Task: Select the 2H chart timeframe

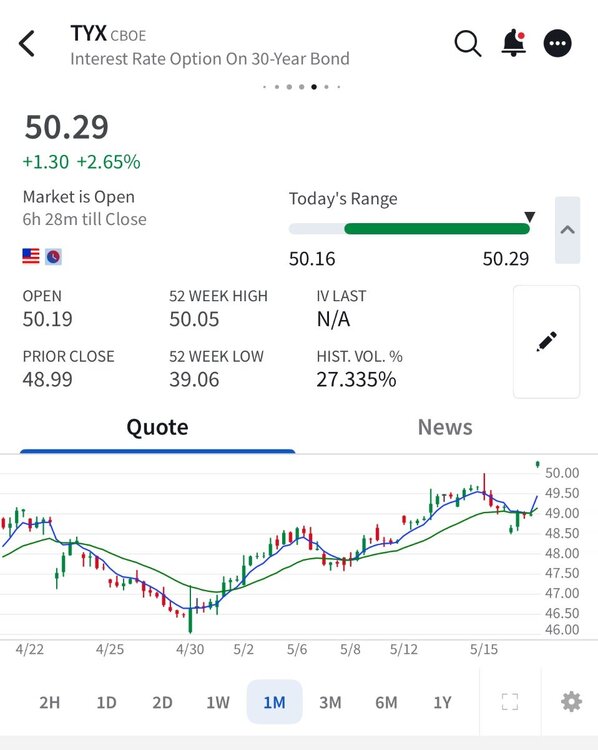Action: click(50, 702)
